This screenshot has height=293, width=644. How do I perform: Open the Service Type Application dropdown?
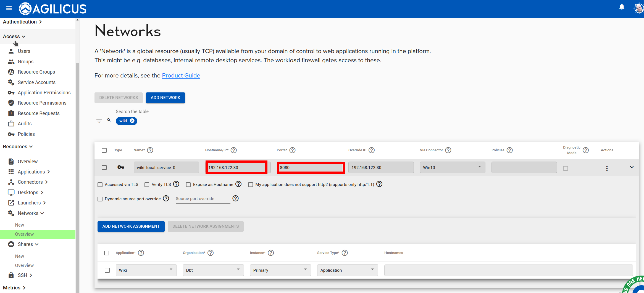(347, 270)
